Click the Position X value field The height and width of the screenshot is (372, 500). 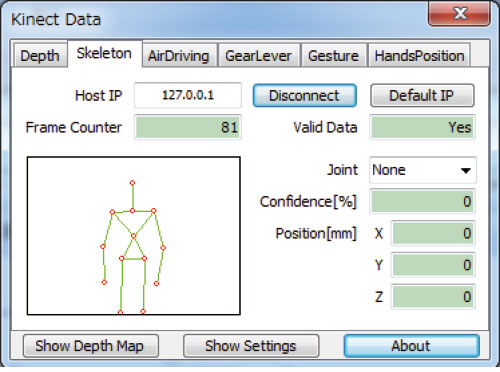click(x=433, y=233)
